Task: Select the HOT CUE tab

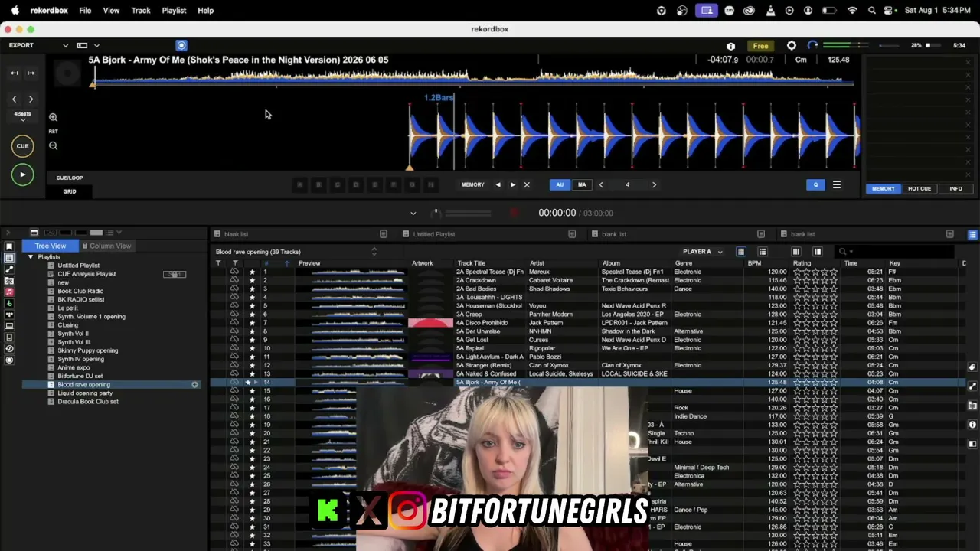Action: [920, 188]
